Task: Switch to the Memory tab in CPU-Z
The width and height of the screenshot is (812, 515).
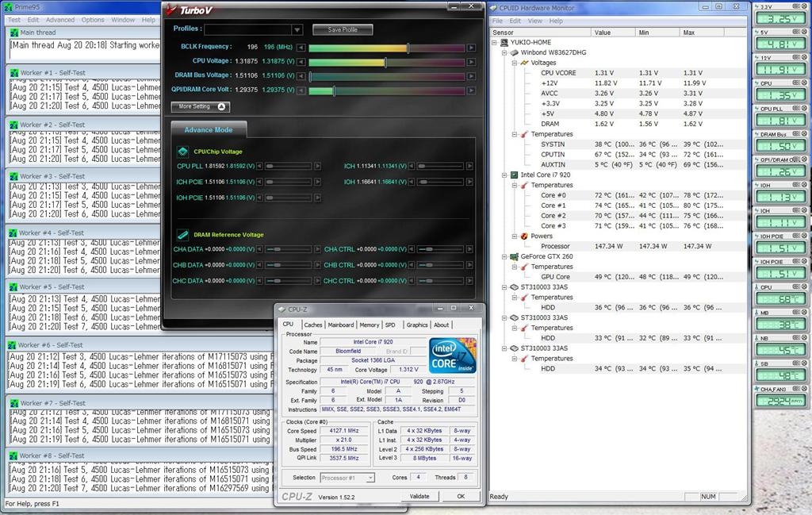Action: coord(369,325)
